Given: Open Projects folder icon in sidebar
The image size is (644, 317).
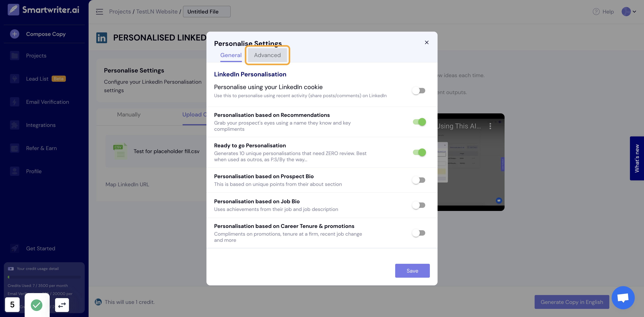Looking at the screenshot, I should 14,56.
